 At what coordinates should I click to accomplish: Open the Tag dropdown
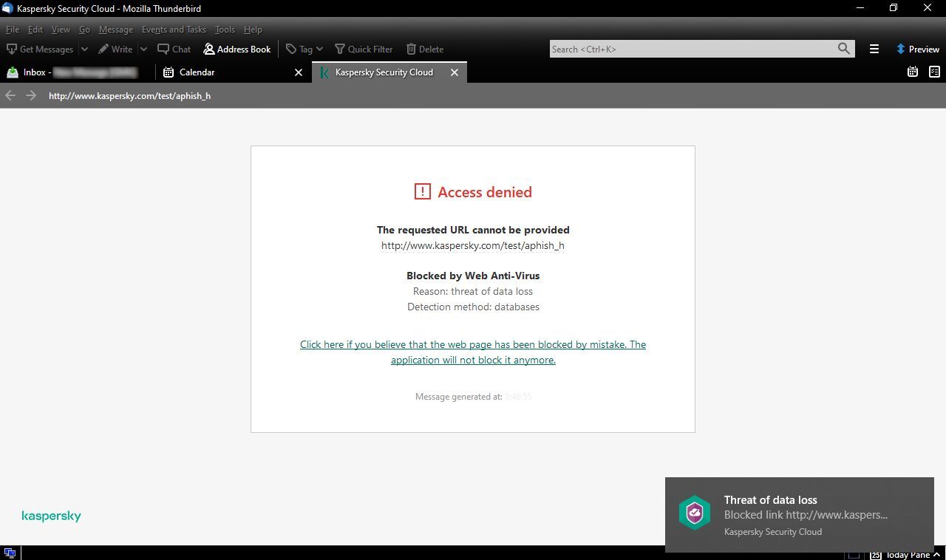(304, 49)
